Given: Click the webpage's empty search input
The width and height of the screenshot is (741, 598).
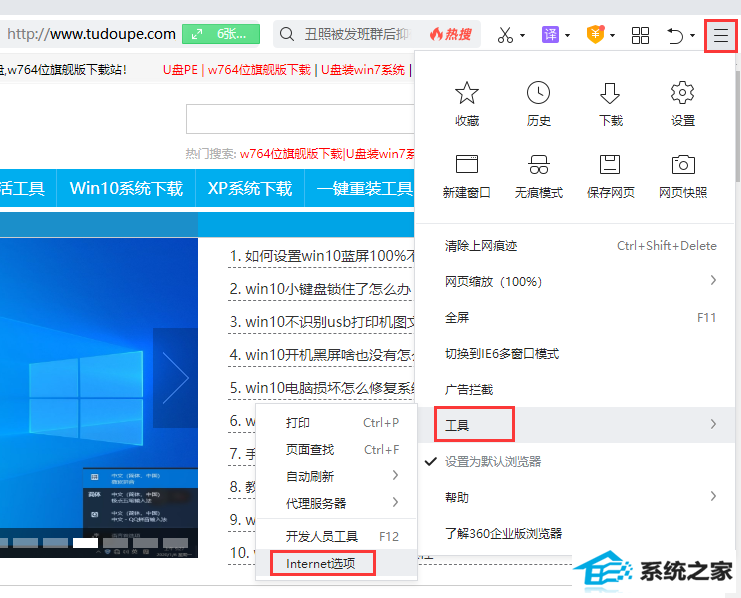Looking at the screenshot, I should (301, 119).
